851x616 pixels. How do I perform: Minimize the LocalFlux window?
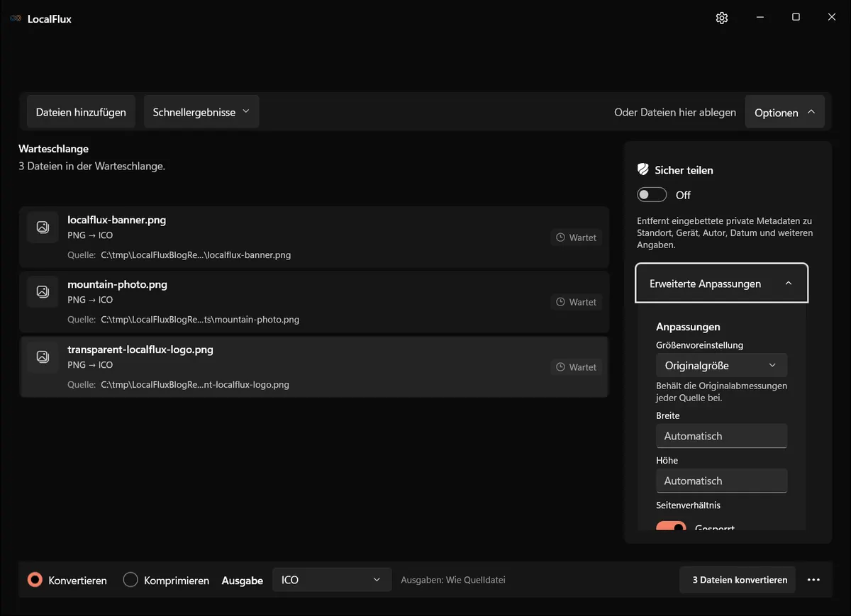click(760, 18)
